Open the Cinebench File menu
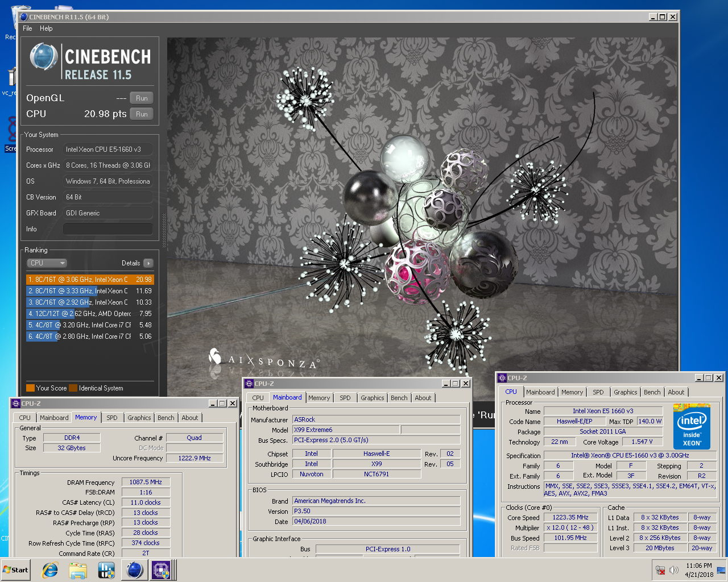 27,28
